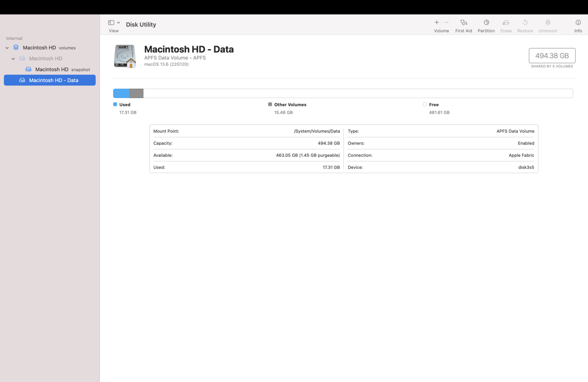Select Macintosh HD - Data sidebar row

tap(50, 80)
